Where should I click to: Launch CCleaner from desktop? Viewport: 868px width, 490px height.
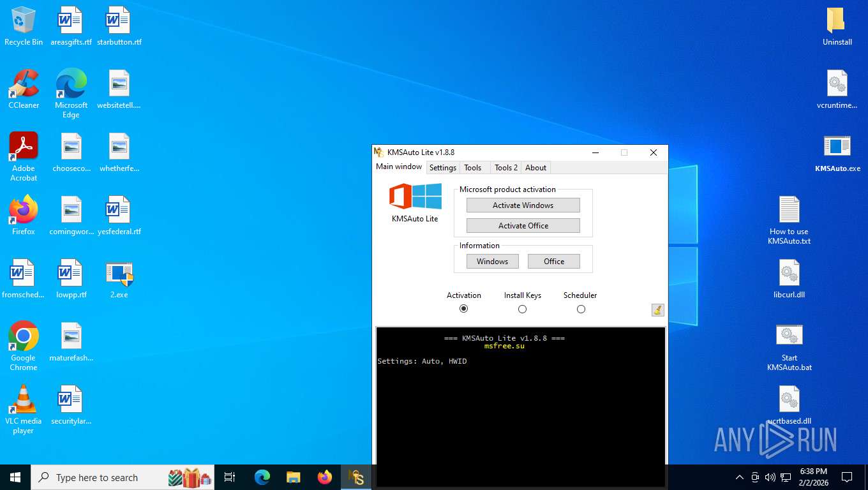click(24, 89)
